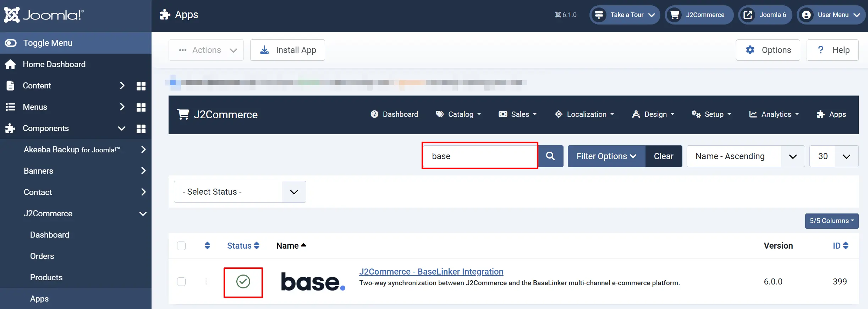Viewport: 868px width, 309px height.
Task: Open J2Commerce Dashboard in sidebar
Action: click(x=50, y=235)
